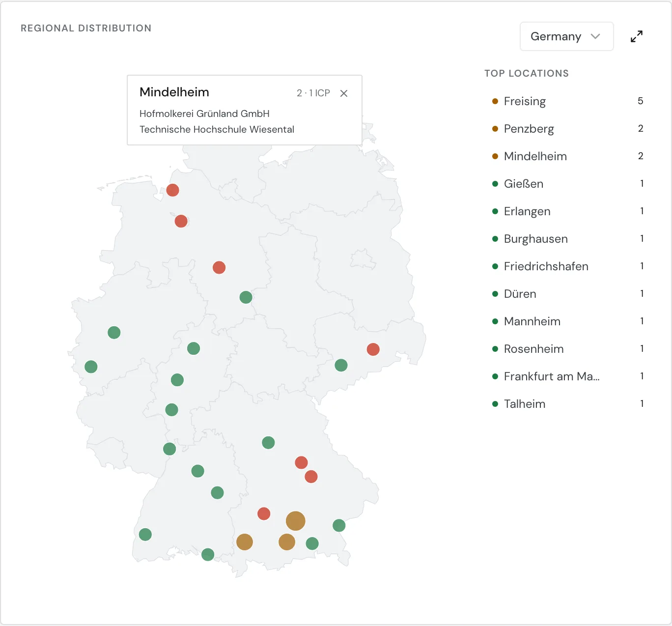Click Hofmolkerei Grünland GmbH in the popup
This screenshot has height=626, width=672.
coord(204,114)
